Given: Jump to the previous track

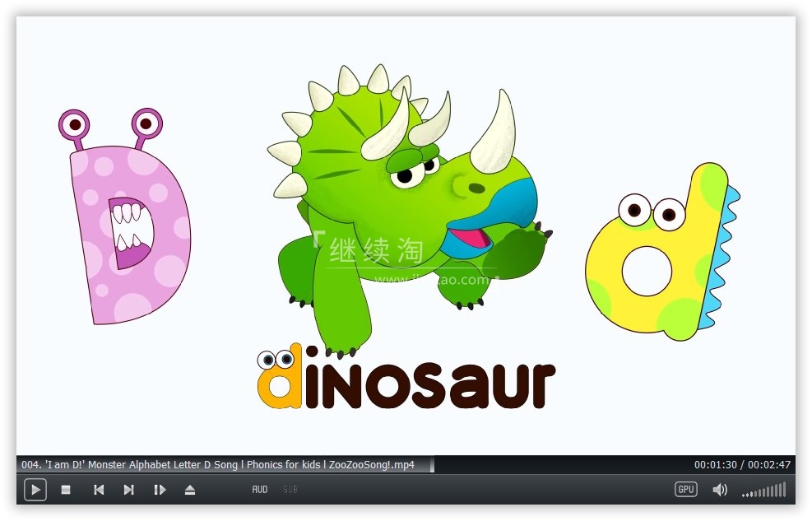Looking at the screenshot, I should pyautogui.click(x=99, y=490).
